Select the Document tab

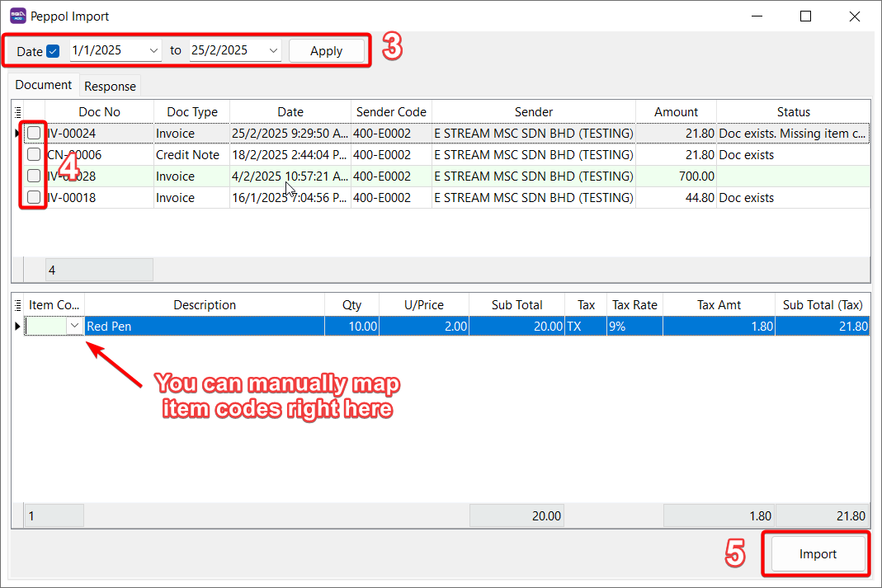pyautogui.click(x=44, y=85)
